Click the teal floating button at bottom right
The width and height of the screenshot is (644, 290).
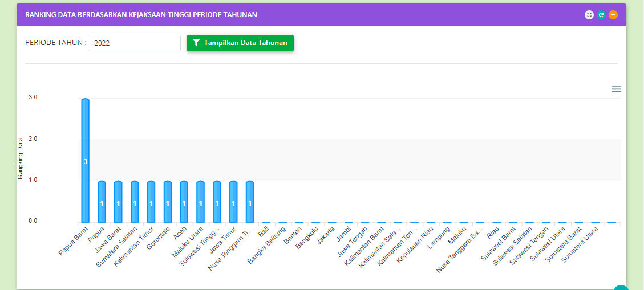[621, 288]
